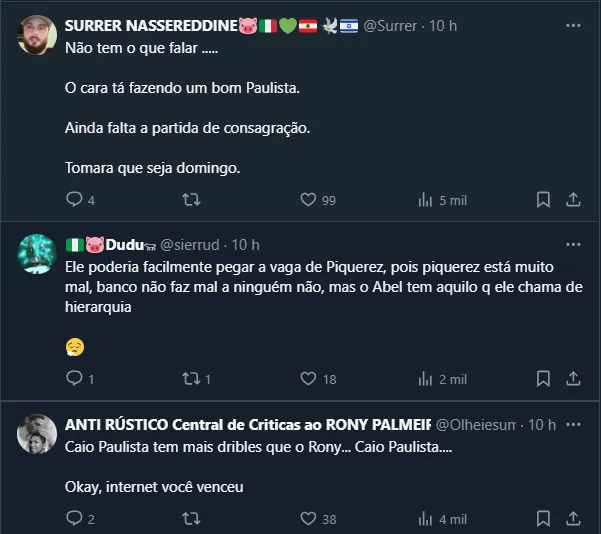Reply to SURRER NASSEREDDINE's tweet
Viewport: 601px width, 534px height.
(74, 200)
